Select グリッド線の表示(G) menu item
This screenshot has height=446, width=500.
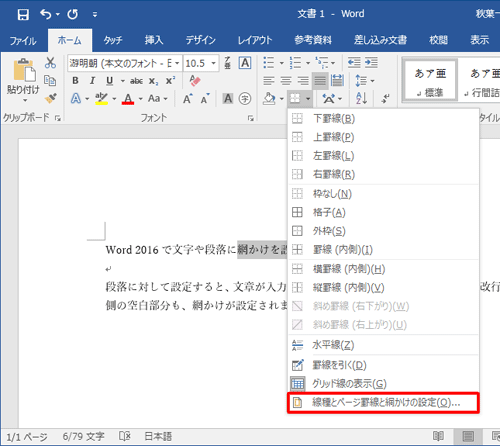click(383, 384)
